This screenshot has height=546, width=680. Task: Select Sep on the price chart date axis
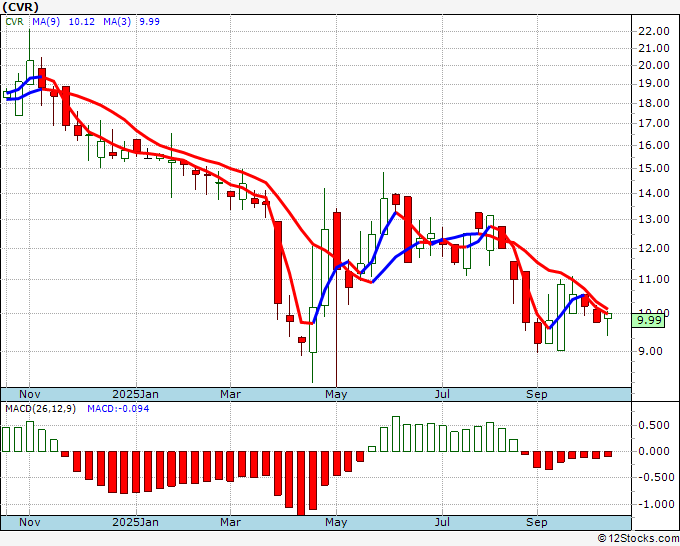[x=537, y=395]
